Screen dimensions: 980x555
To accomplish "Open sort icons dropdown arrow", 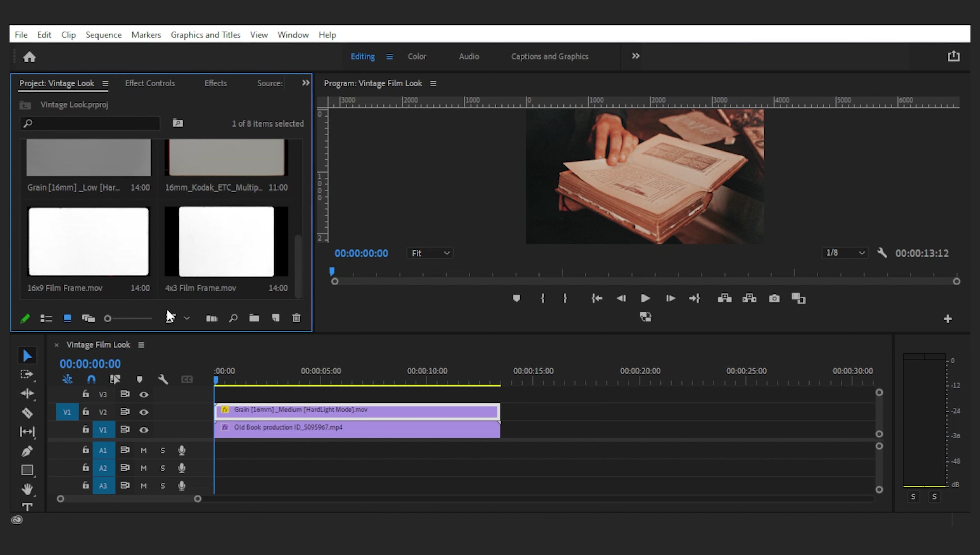I will point(187,318).
